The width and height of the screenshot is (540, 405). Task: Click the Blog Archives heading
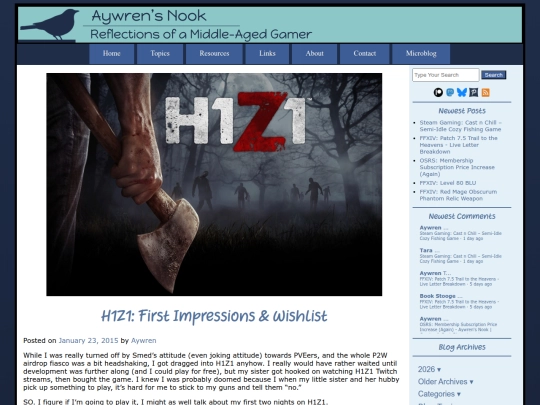[x=462, y=347]
